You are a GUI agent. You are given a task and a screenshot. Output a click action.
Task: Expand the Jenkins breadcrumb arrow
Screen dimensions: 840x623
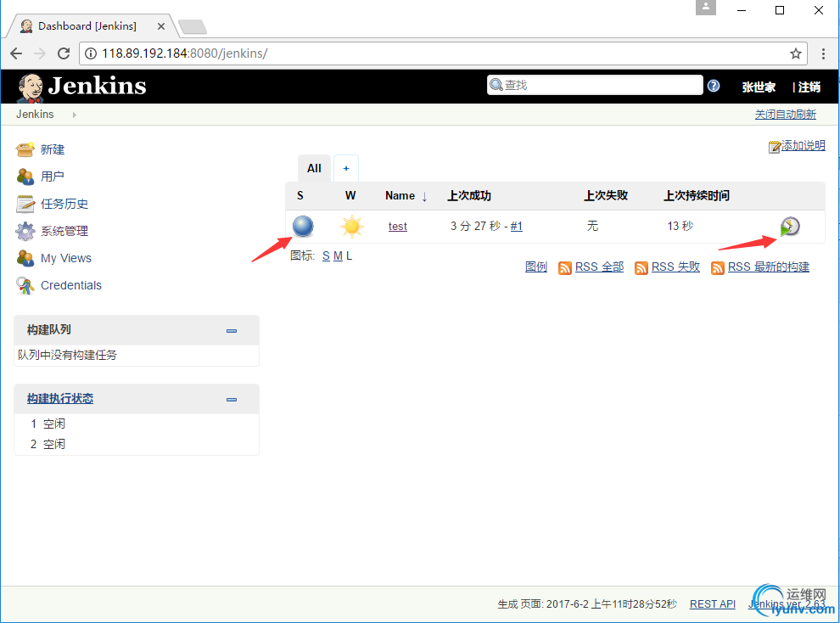75,115
